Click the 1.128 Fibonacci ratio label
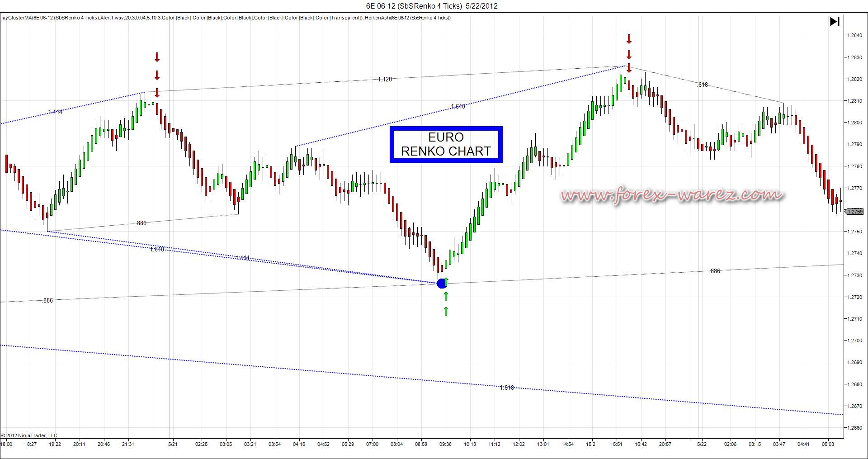 click(x=385, y=80)
